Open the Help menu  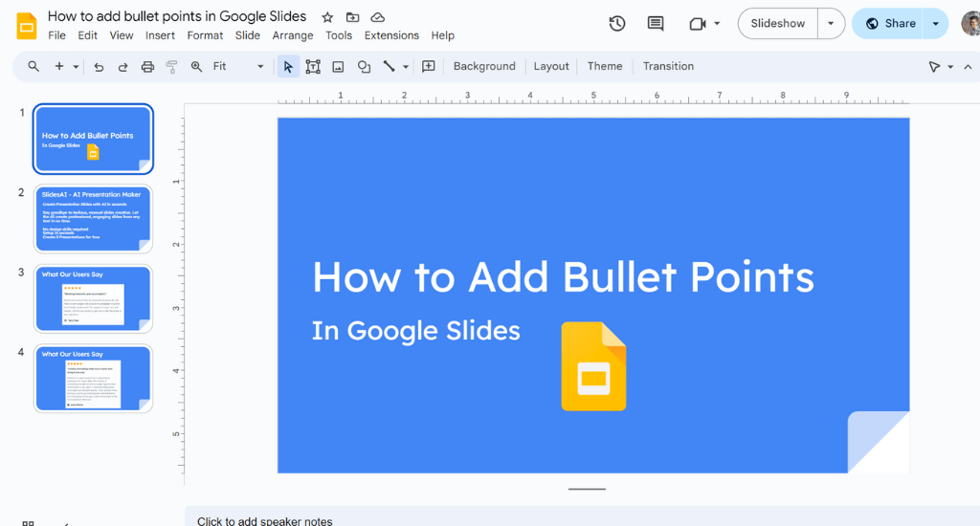(442, 35)
